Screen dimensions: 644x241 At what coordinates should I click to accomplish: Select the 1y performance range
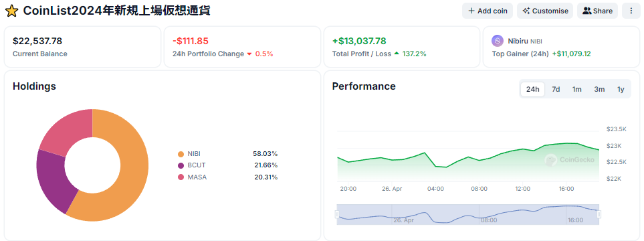pyautogui.click(x=621, y=89)
